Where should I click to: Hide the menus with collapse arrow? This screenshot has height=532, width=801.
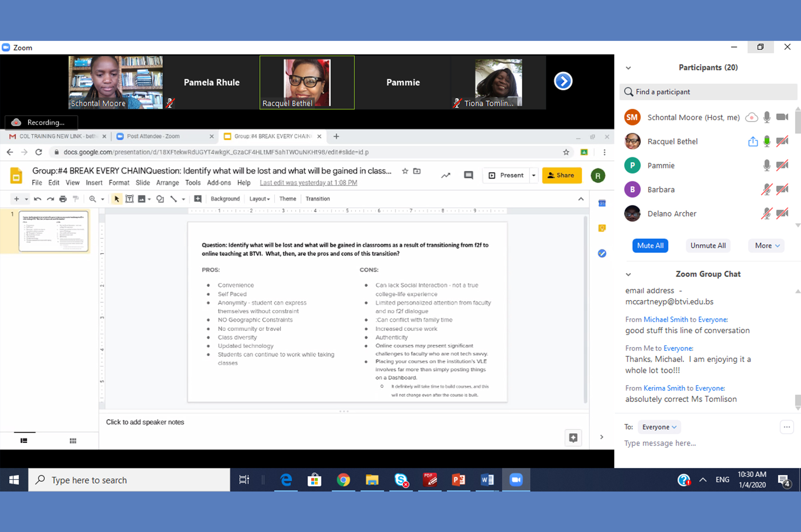click(x=581, y=199)
